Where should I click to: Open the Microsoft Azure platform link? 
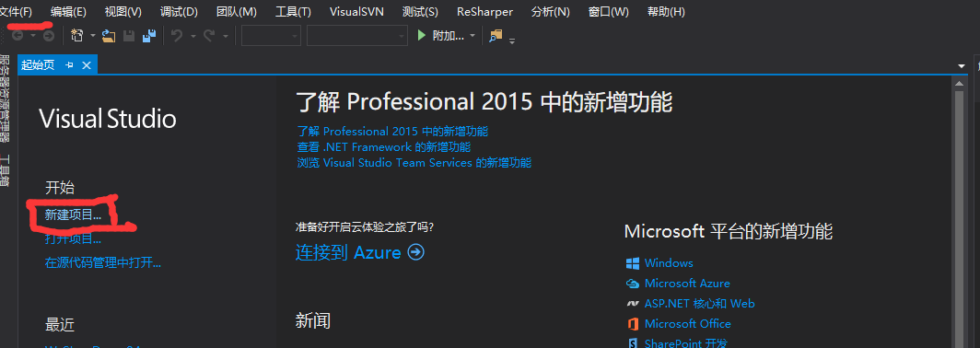pyautogui.click(x=687, y=283)
